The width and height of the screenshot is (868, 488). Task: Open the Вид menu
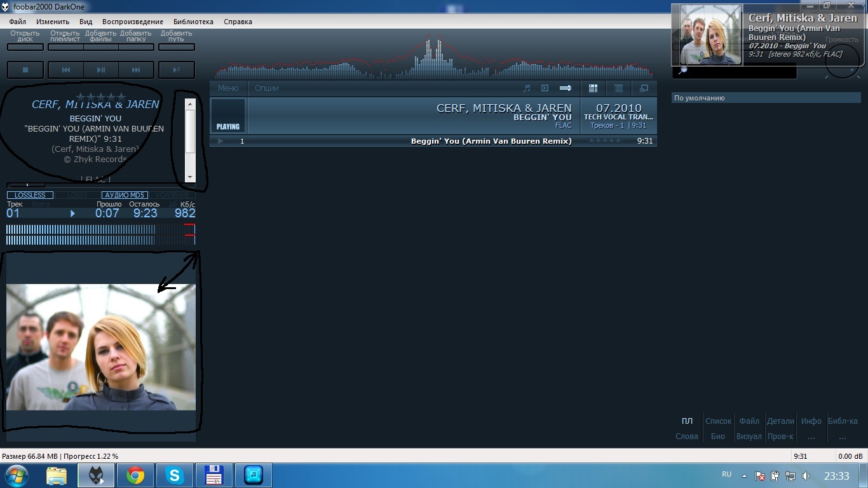86,22
